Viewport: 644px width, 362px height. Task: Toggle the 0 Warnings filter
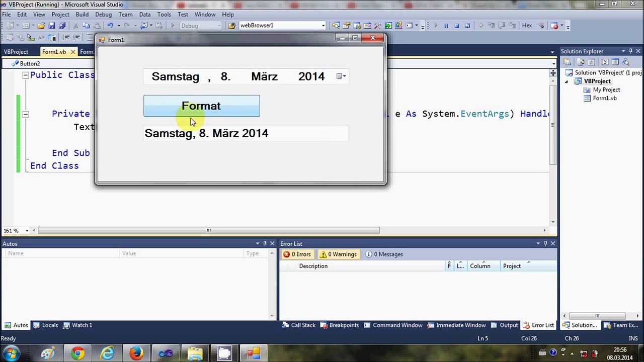(x=338, y=254)
